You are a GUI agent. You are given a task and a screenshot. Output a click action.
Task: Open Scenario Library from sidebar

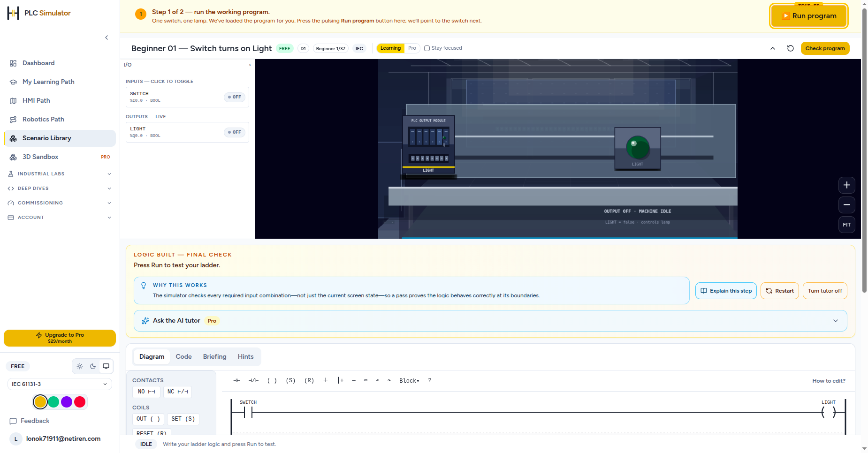click(60, 138)
